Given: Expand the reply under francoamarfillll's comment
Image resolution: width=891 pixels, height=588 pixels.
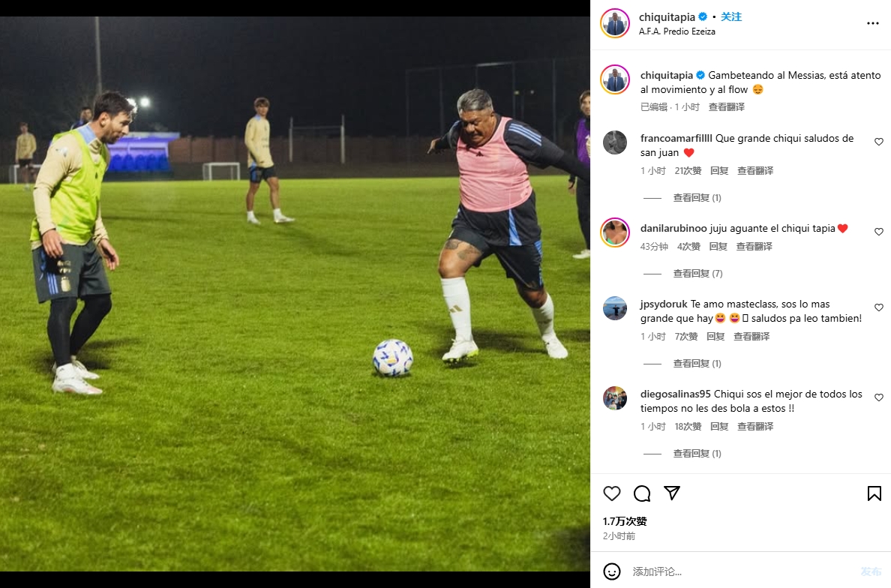Looking at the screenshot, I should click(697, 198).
